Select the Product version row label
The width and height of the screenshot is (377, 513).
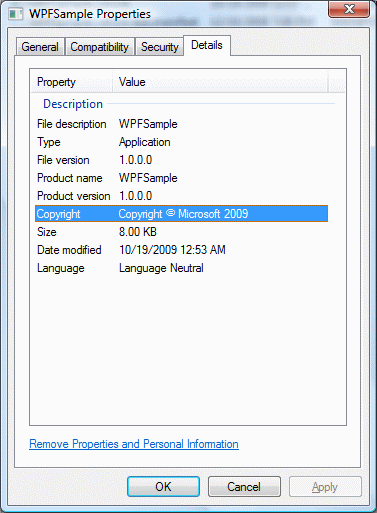[74, 196]
